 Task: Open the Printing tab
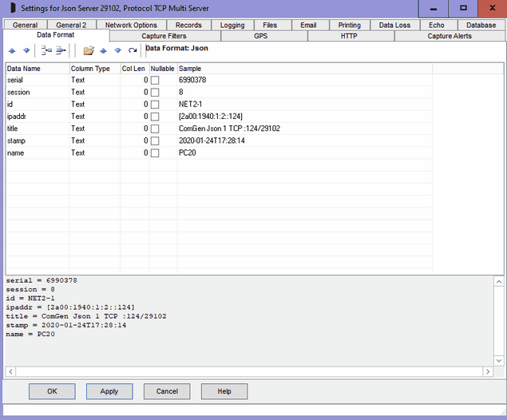[x=349, y=26]
